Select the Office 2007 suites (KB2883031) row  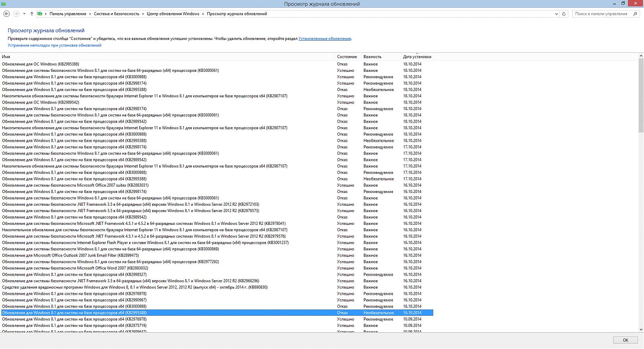tap(217, 185)
